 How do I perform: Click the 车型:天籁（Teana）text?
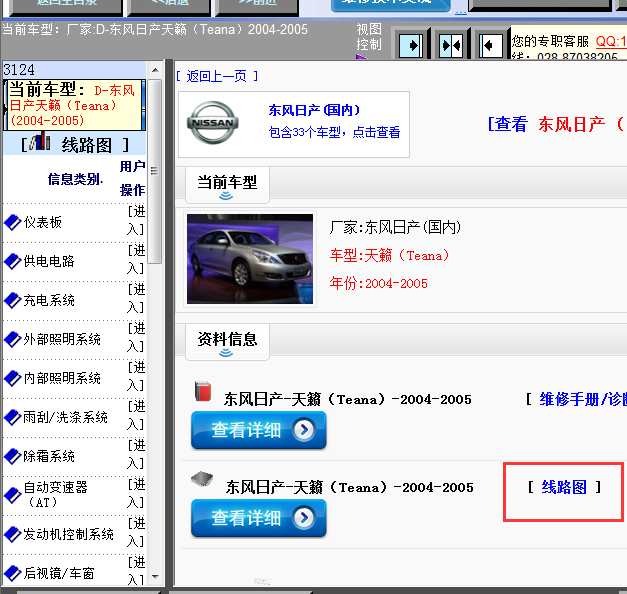tap(389, 255)
